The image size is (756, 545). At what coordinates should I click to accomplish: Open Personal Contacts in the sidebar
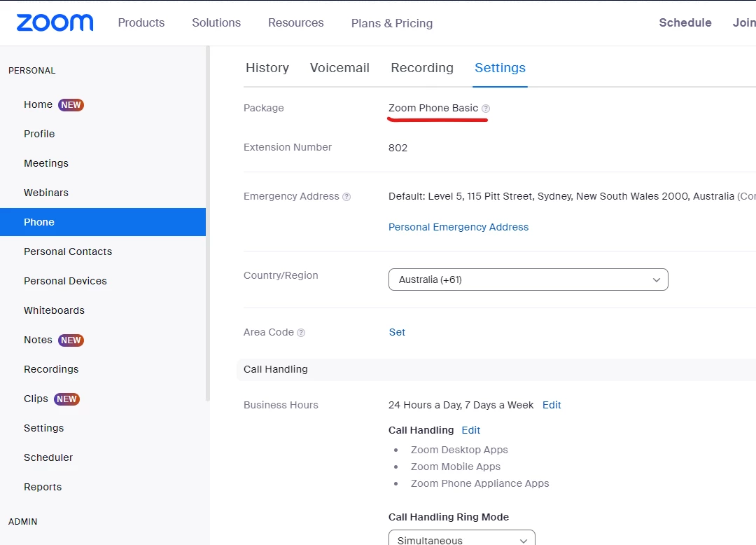coord(67,251)
